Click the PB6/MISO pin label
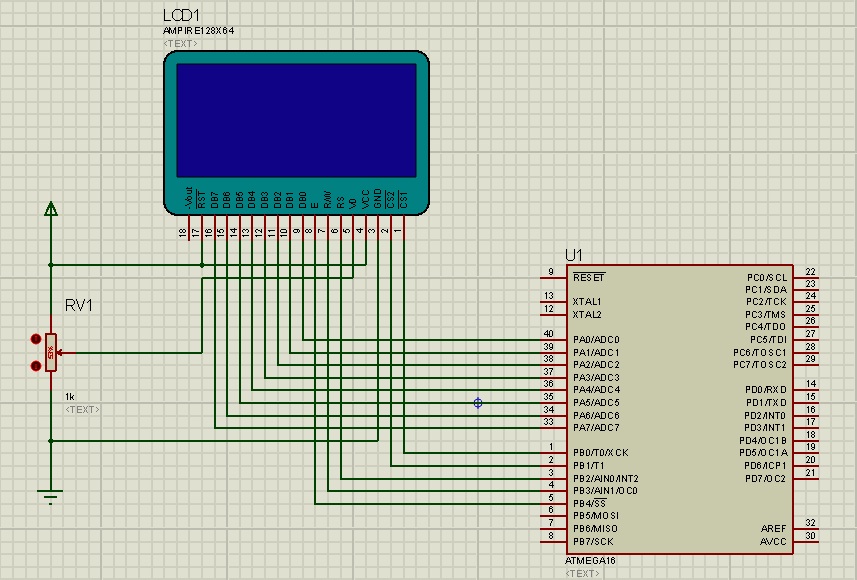 pos(595,529)
